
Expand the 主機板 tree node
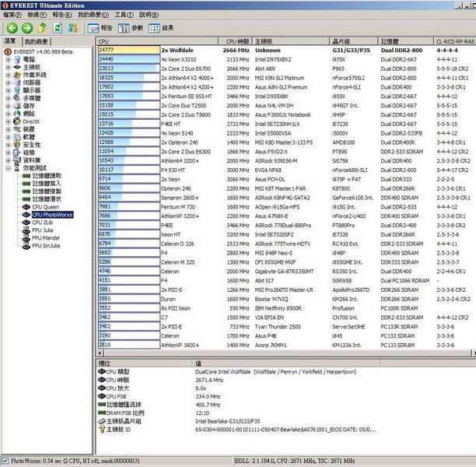tap(9, 67)
